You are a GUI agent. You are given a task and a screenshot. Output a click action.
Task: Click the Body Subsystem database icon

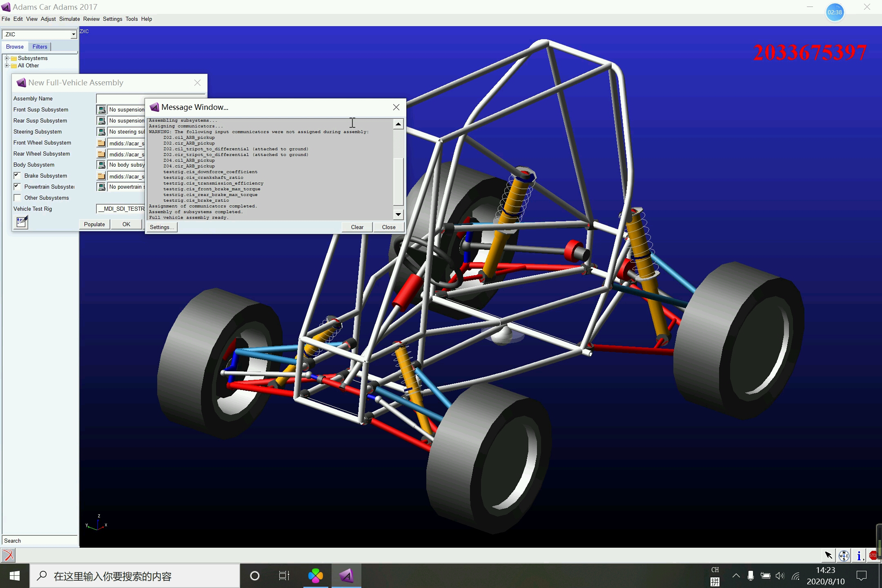(101, 165)
